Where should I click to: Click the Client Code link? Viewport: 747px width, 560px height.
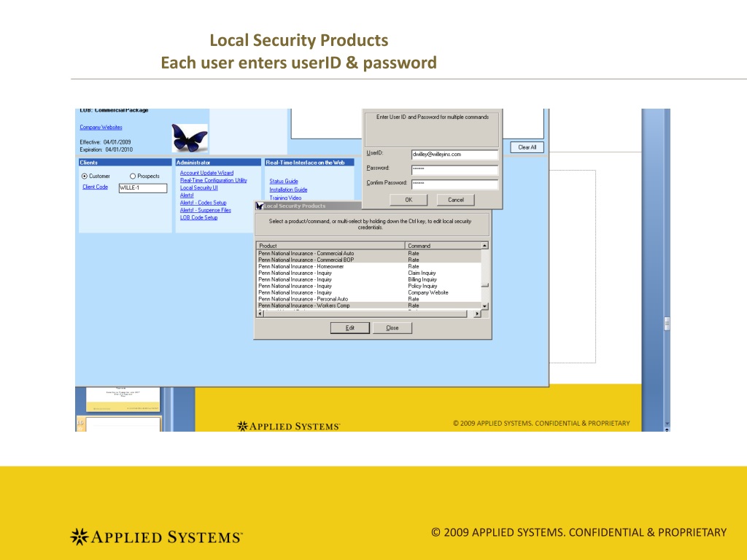coord(96,187)
